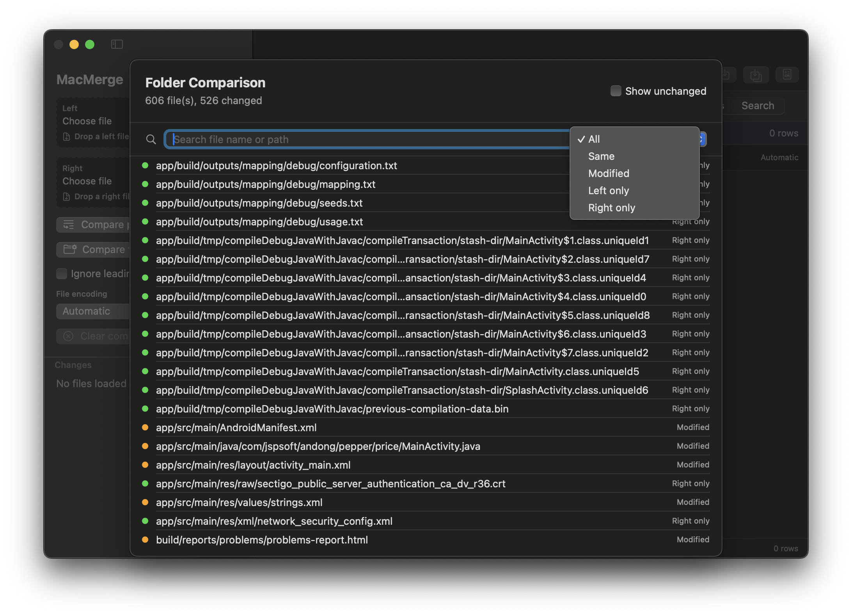Select MainActivity$6.class.uniqueId3 row
The width and height of the screenshot is (852, 616).
[x=426, y=334]
